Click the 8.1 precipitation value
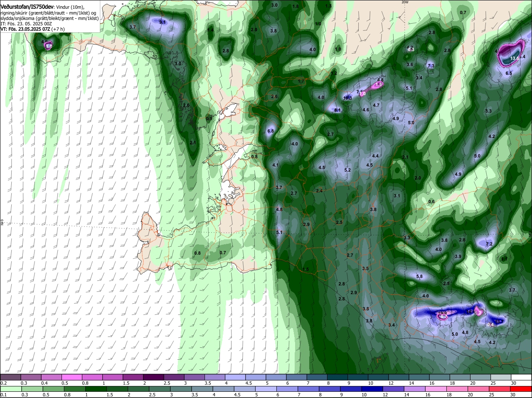532x398 pixels. click(337, 110)
